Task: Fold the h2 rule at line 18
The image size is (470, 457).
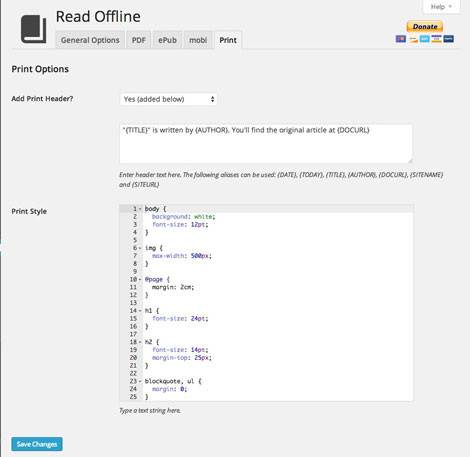Action: coord(140,342)
